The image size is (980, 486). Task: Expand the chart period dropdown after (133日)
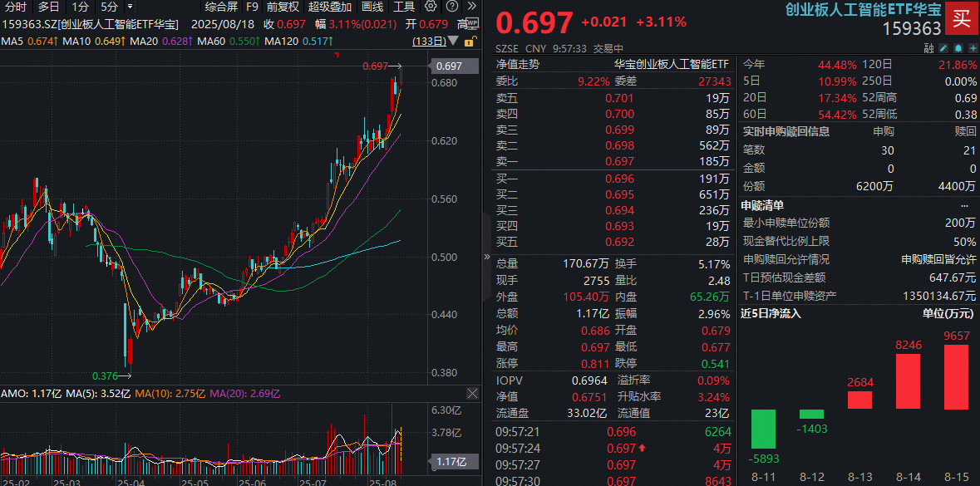point(452,42)
